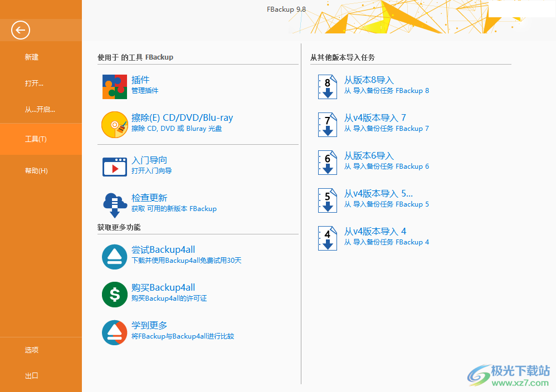Click 从 导入备份任务 FBackup 4 text
The height and width of the screenshot is (392, 556).
[387, 242]
